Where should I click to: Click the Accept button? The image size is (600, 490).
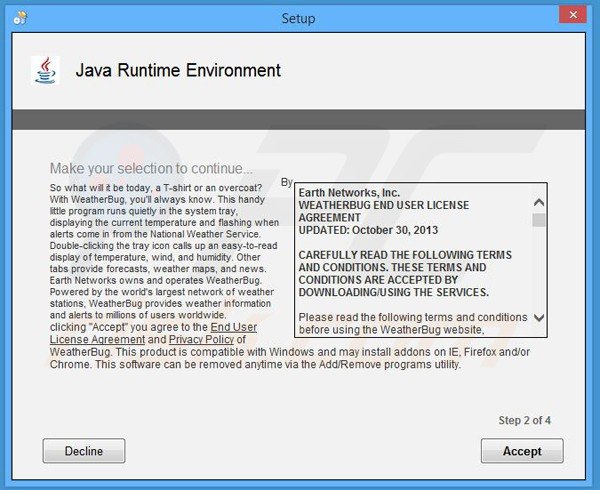[x=522, y=451]
